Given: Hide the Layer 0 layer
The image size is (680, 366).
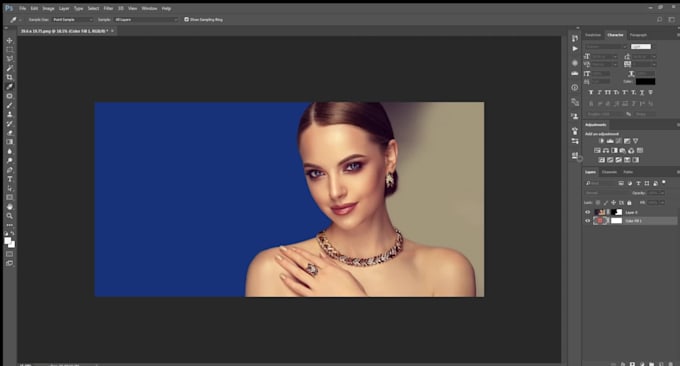Looking at the screenshot, I should (x=588, y=212).
